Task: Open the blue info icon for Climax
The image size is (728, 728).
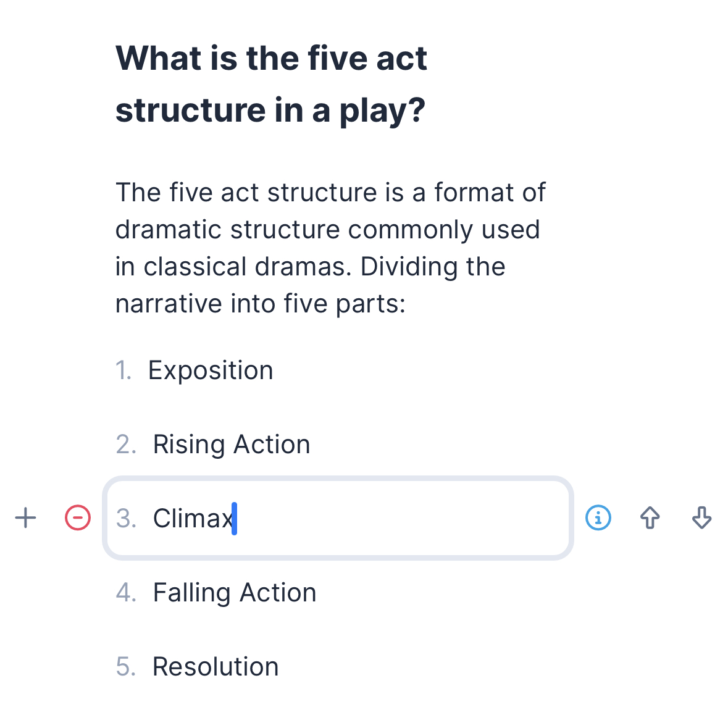Action: point(598,517)
